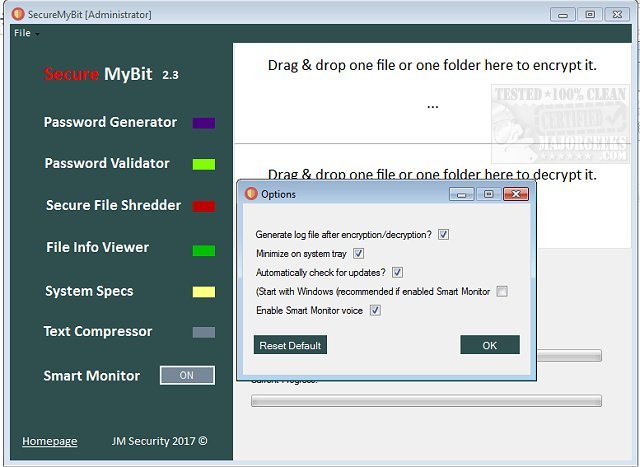Click the yellow System Specs swatch
Screen dimensions: 640x467
[204, 291]
